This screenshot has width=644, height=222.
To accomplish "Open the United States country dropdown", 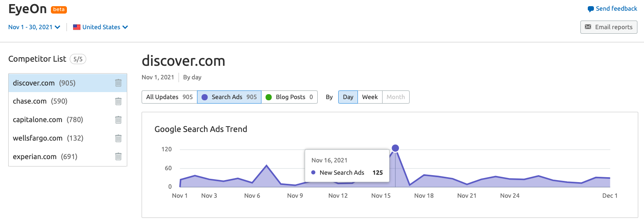I will point(101,27).
